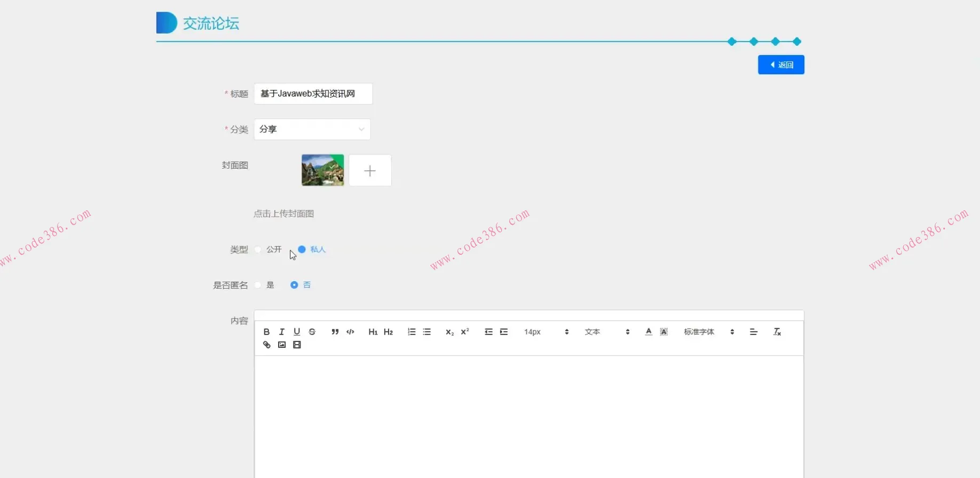Create a bulleted list
This screenshot has width=980, height=478.
tap(427, 332)
